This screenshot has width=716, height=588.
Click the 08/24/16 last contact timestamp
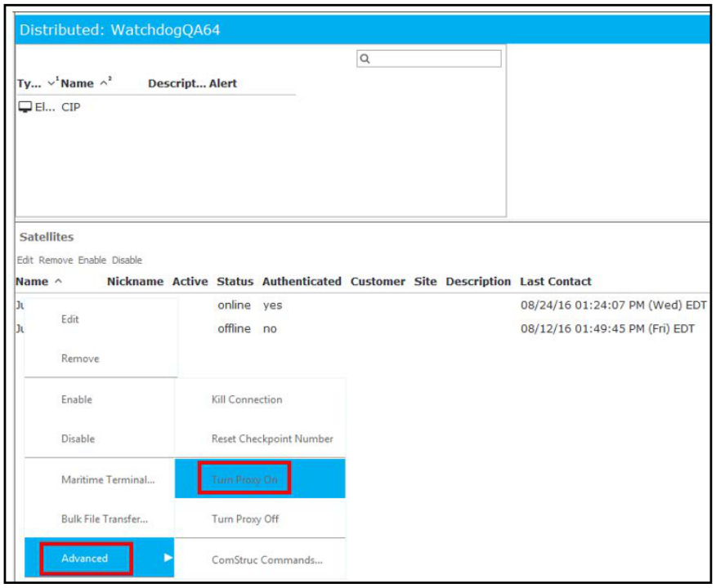click(x=614, y=305)
